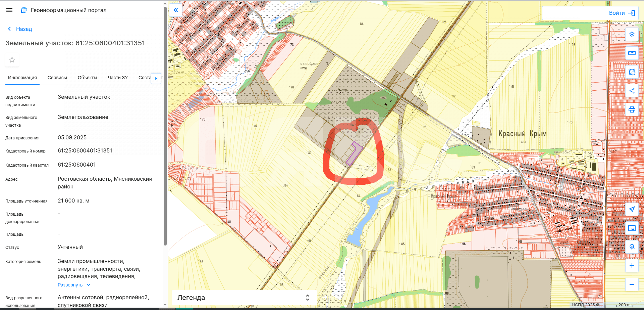Screen dimensions: 644x310
Task: Select the ruler measurement tool
Action: coord(632,53)
